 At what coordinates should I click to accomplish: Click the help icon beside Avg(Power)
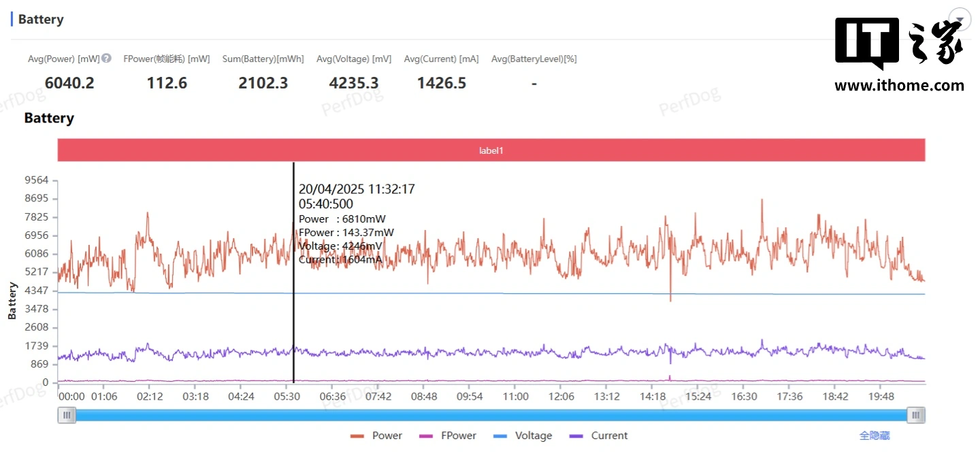pyautogui.click(x=107, y=59)
